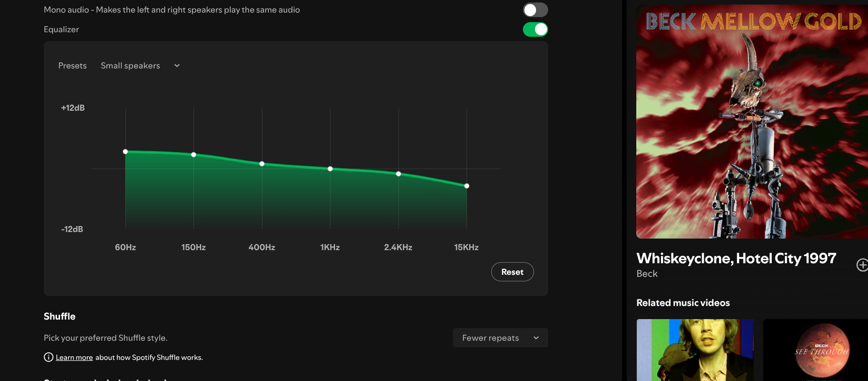Open the Beck artist link
868x381 pixels.
point(647,274)
